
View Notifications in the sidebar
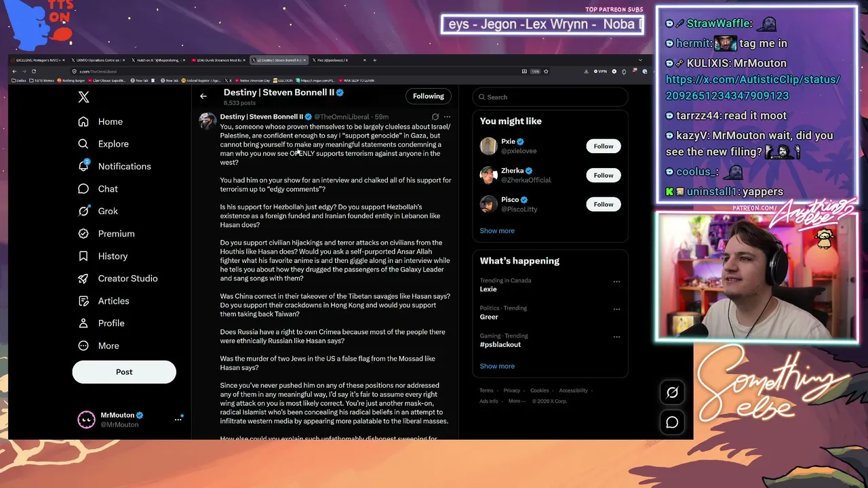point(115,166)
